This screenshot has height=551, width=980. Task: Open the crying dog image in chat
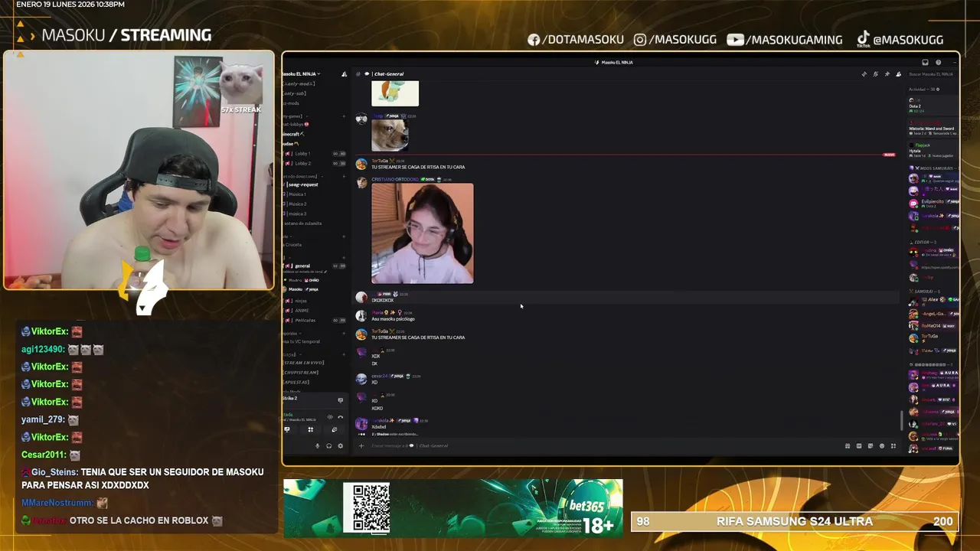(390, 135)
